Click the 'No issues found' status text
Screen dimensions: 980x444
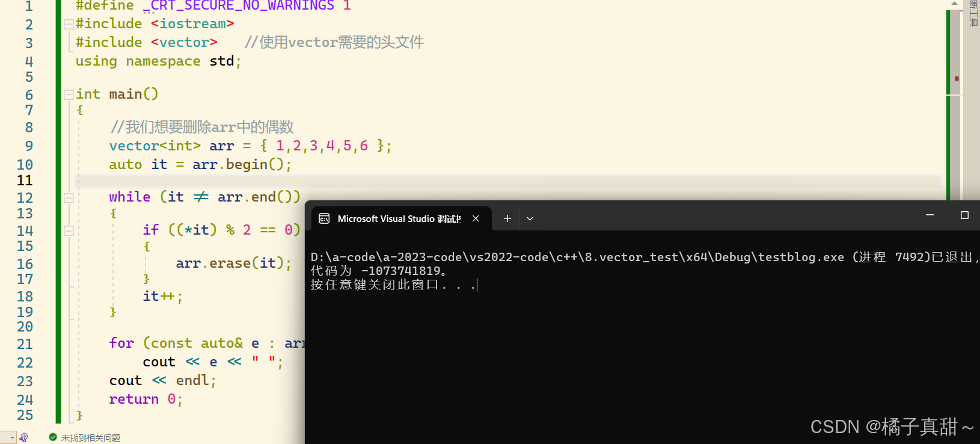pyautogui.click(x=90, y=438)
